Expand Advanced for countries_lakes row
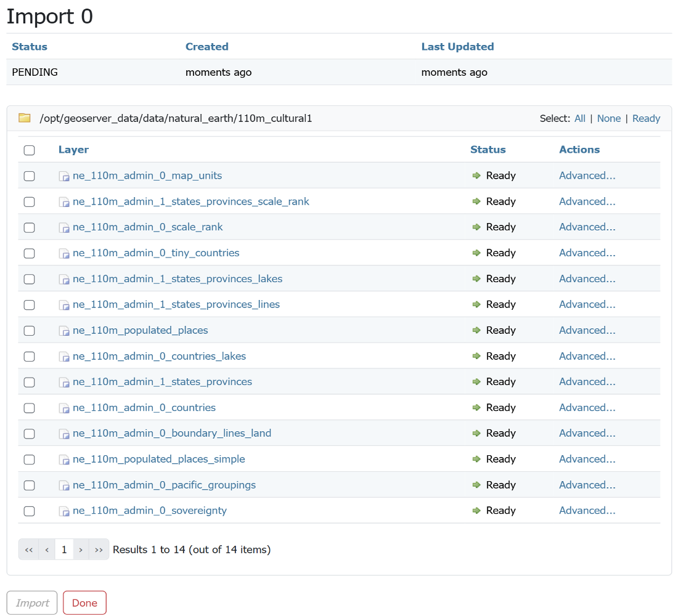This screenshot has height=616, width=678. coord(587,356)
